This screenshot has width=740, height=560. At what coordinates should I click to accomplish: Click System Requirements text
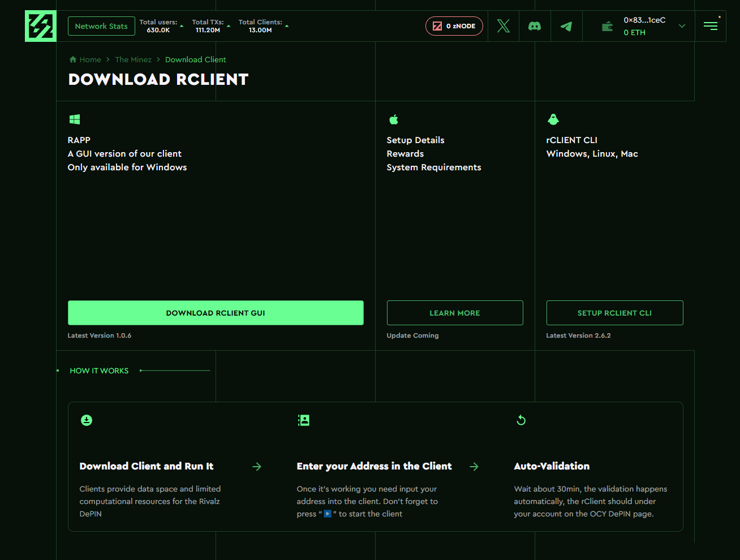(434, 167)
